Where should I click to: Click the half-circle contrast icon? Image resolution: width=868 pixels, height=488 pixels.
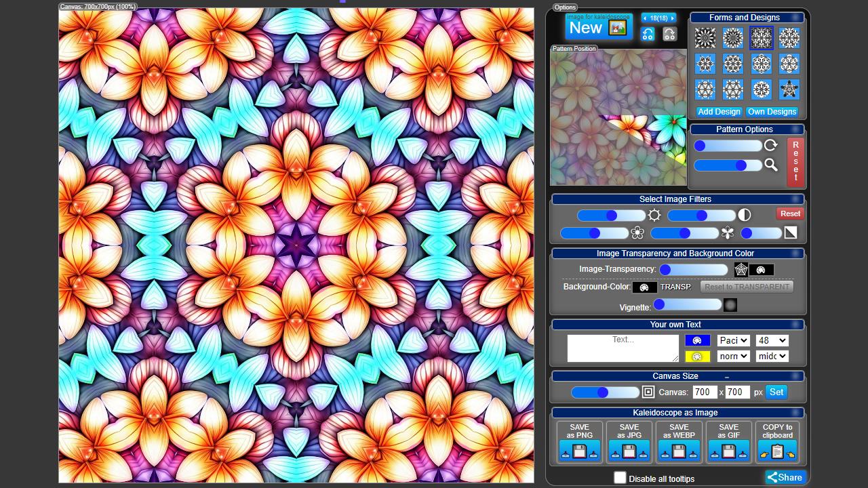745,216
